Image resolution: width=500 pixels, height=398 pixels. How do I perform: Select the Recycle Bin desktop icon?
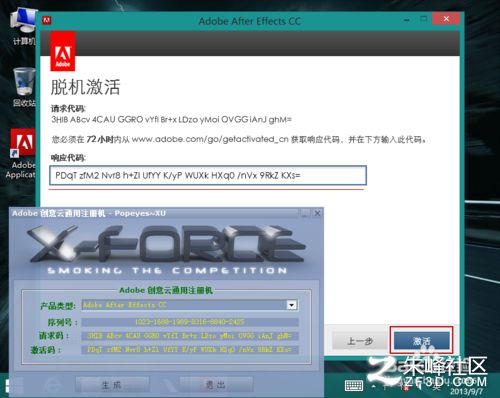click(x=23, y=87)
